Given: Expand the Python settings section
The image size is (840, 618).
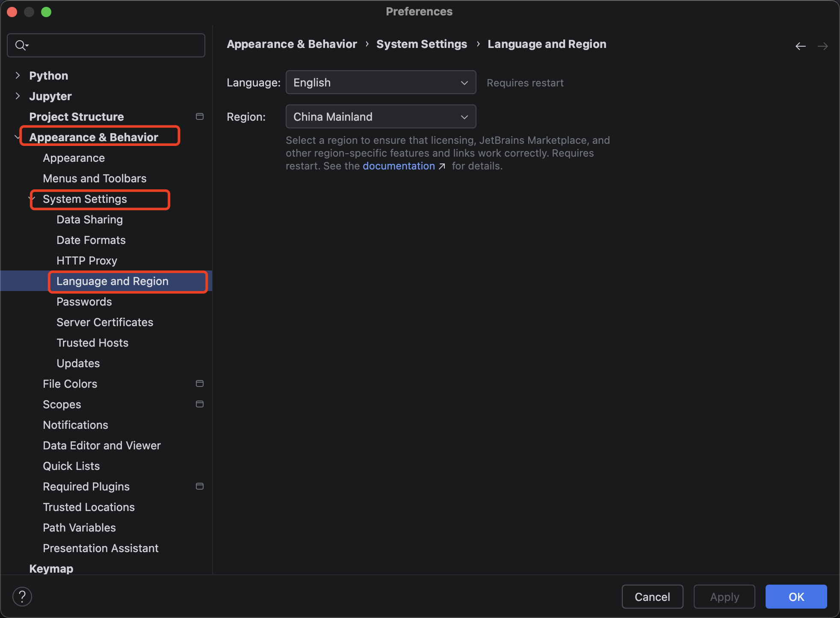Looking at the screenshot, I should (18, 75).
